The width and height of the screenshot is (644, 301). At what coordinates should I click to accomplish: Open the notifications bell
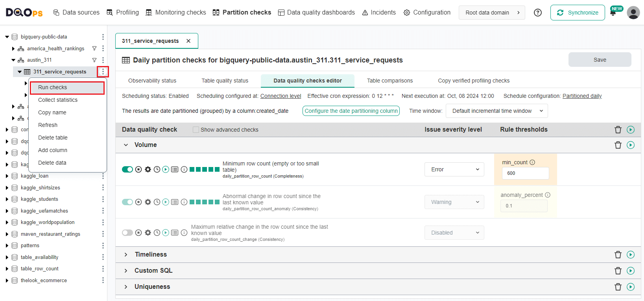(x=613, y=13)
